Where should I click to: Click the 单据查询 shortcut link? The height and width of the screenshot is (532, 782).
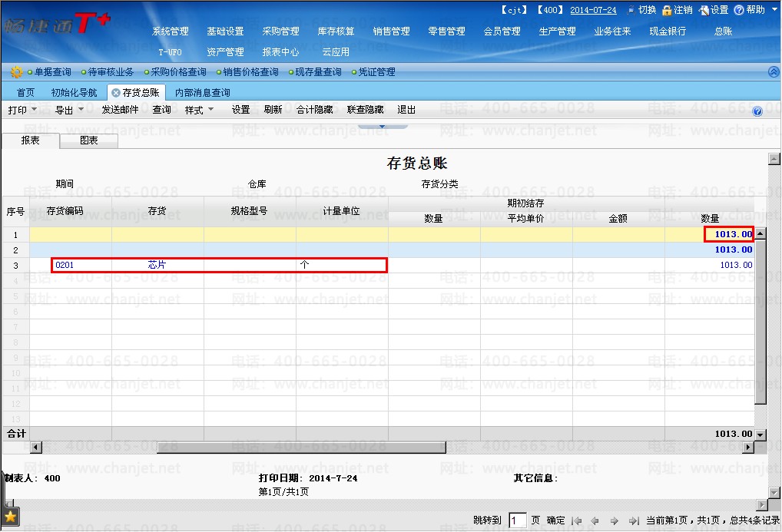(x=53, y=72)
